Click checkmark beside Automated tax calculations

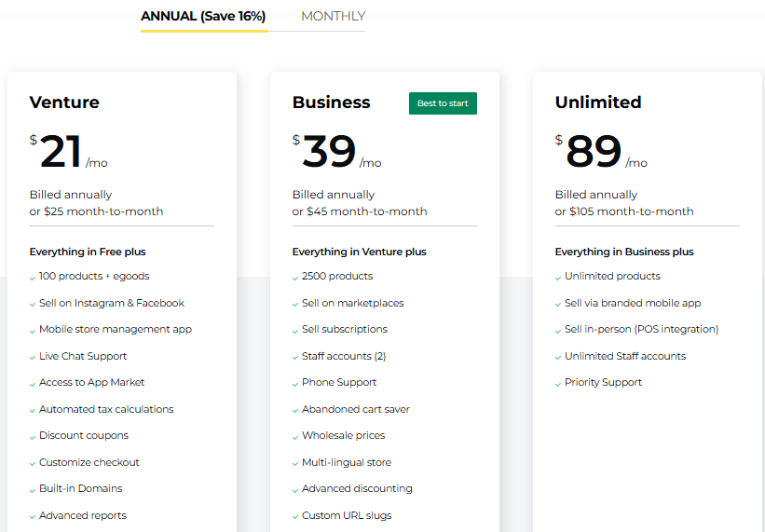point(33,411)
